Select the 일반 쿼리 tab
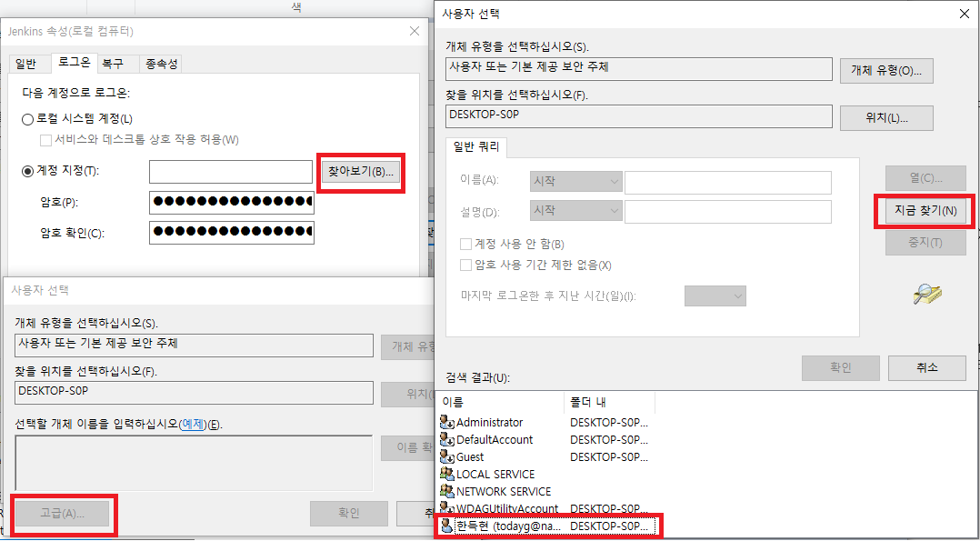Screen dimensions: 980x541 (x=476, y=148)
